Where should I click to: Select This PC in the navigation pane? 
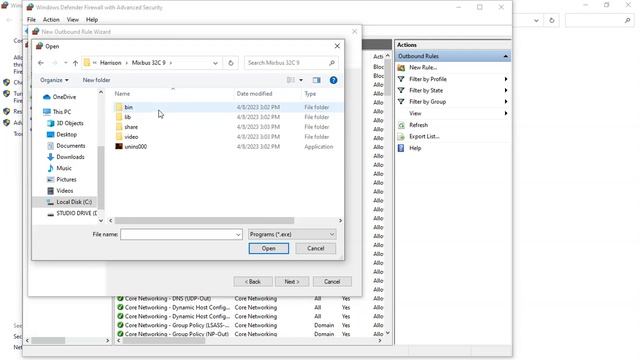pyautogui.click(x=62, y=111)
